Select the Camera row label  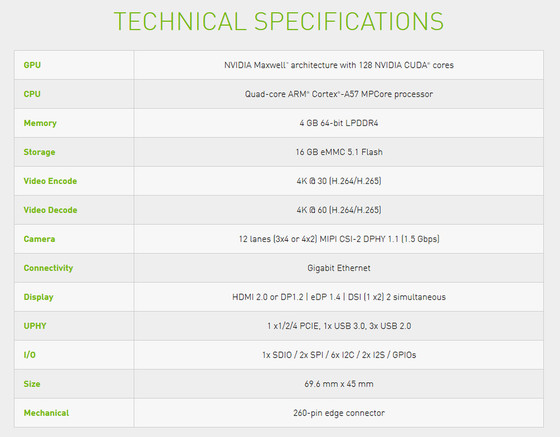pos(39,239)
